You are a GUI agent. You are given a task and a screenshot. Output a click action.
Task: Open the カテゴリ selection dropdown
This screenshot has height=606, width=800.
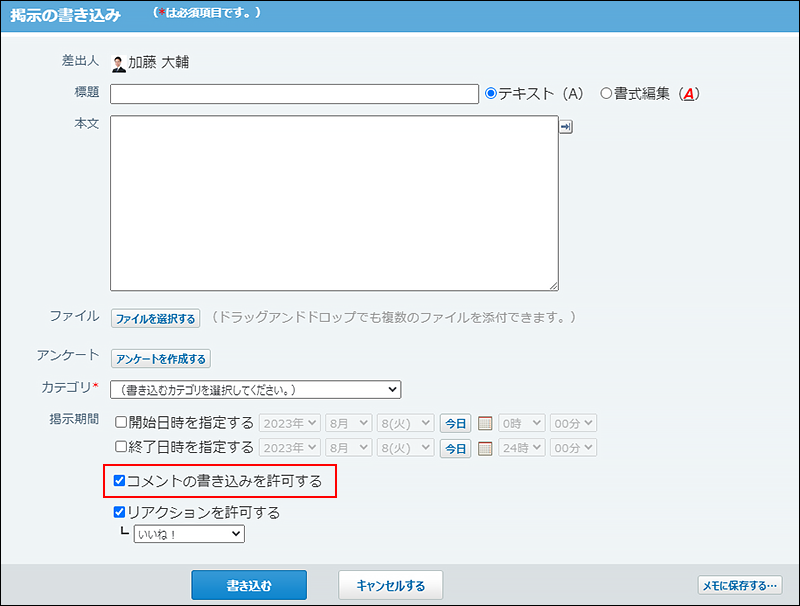(x=256, y=390)
